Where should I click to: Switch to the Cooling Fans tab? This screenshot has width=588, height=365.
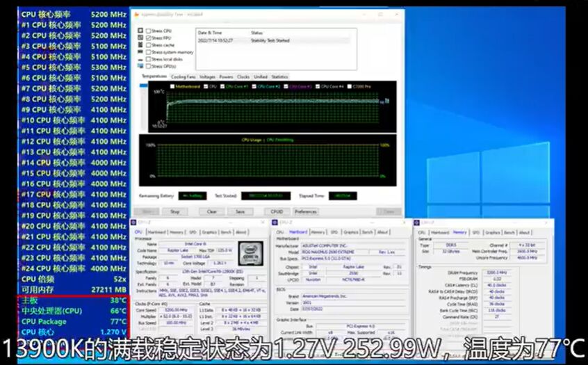point(183,76)
